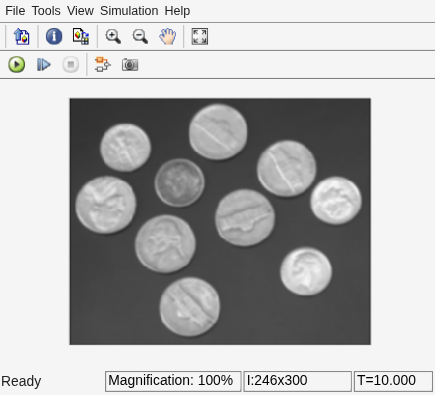Click Highlight Simulink block icon
Screen dimensions: 435x395
tap(102, 64)
